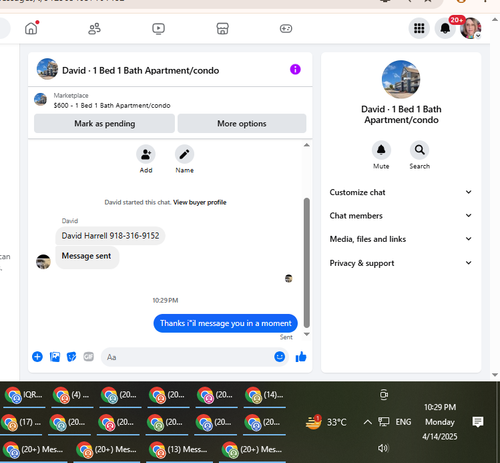Image resolution: width=500 pixels, height=463 pixels.
Task: Click the Mute bell in the side panel
Action: click(x=381, y=150)
